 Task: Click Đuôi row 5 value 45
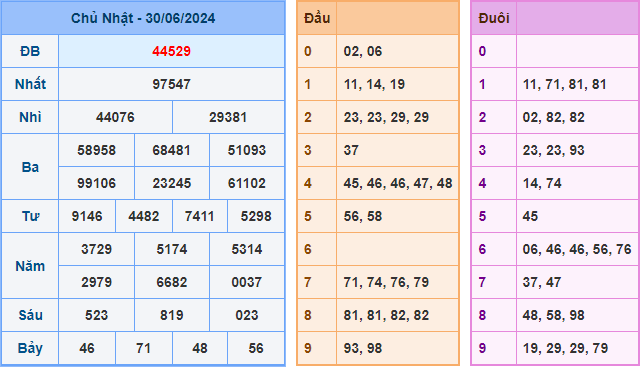click(x=530, y=216)
